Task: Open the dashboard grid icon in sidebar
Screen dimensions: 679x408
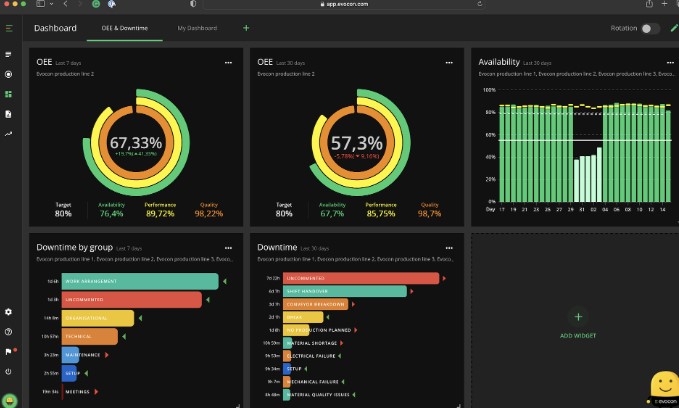Action: click(9, 94)
